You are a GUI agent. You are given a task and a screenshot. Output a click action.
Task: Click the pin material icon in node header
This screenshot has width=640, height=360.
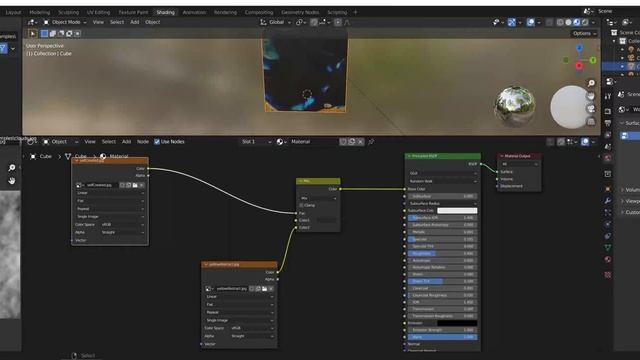[x=371, y=142]
